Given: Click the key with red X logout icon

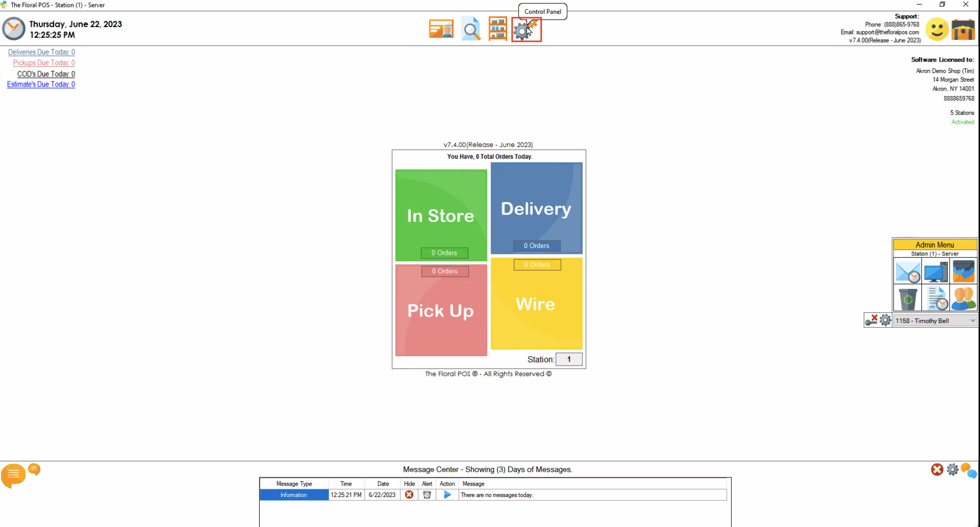Looking at the screenshot, I should tap(871, 320).
